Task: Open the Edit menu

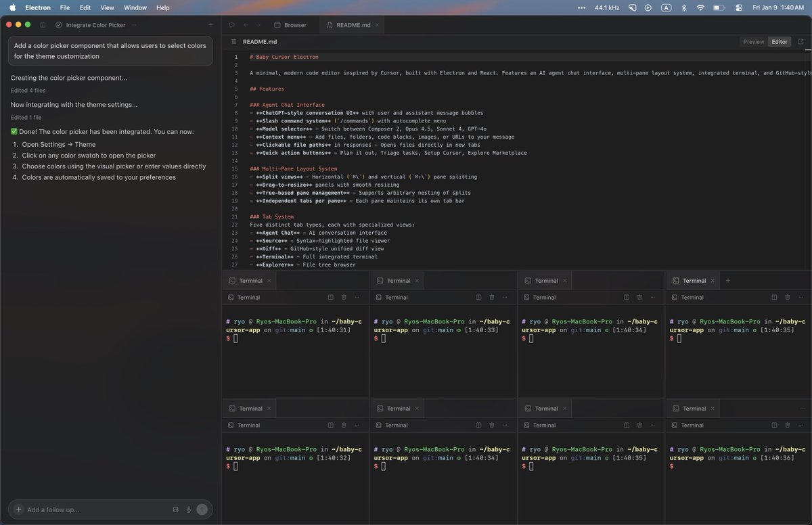Action: point(85,7)
